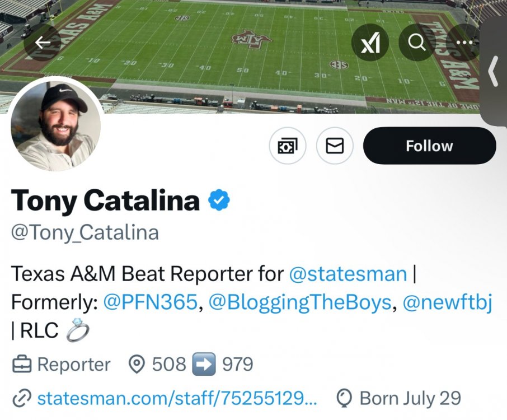Tap the birthday balloon icon
This screenshot has width=507, height=420.
click(x=344, y=399)
